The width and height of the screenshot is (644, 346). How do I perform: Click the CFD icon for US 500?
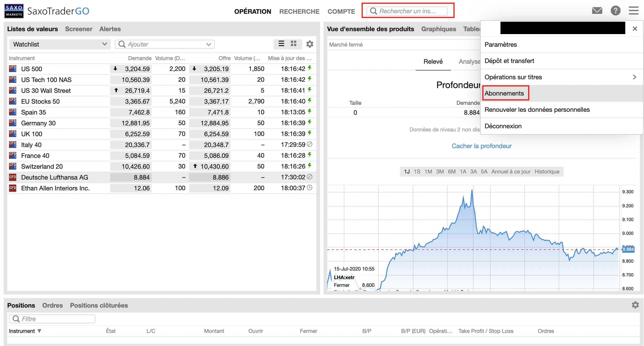pos(12,69)
